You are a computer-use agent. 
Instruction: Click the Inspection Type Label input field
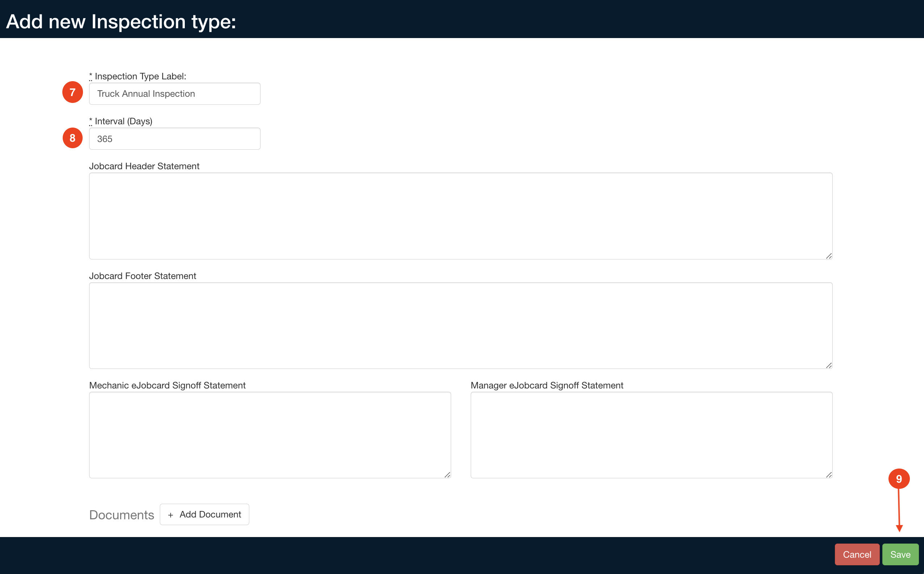174,94
